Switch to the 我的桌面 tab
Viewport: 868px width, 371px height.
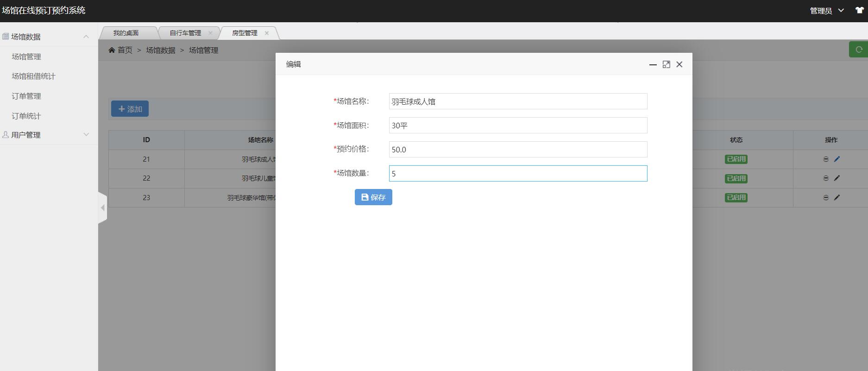[x=126, y=33]
